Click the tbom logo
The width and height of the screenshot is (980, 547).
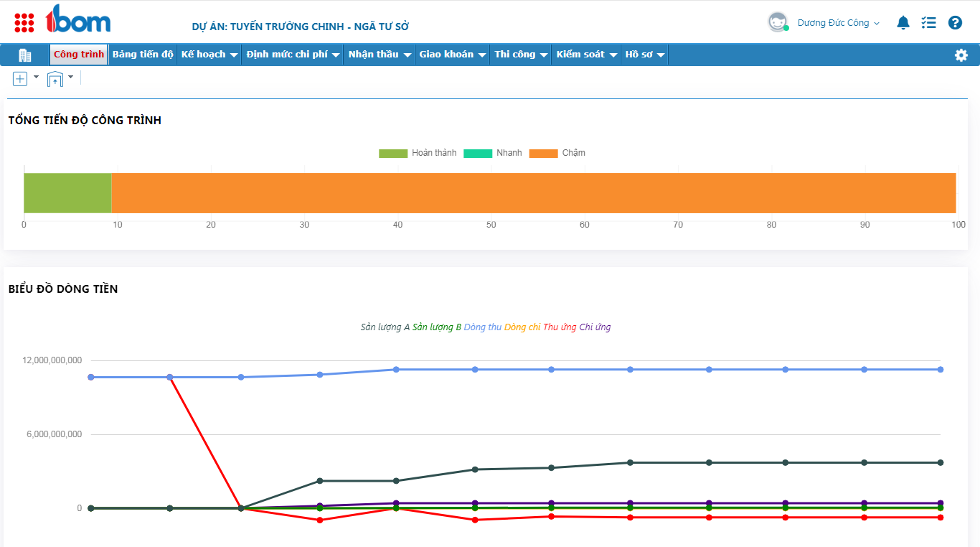click(x=78, y=20)
